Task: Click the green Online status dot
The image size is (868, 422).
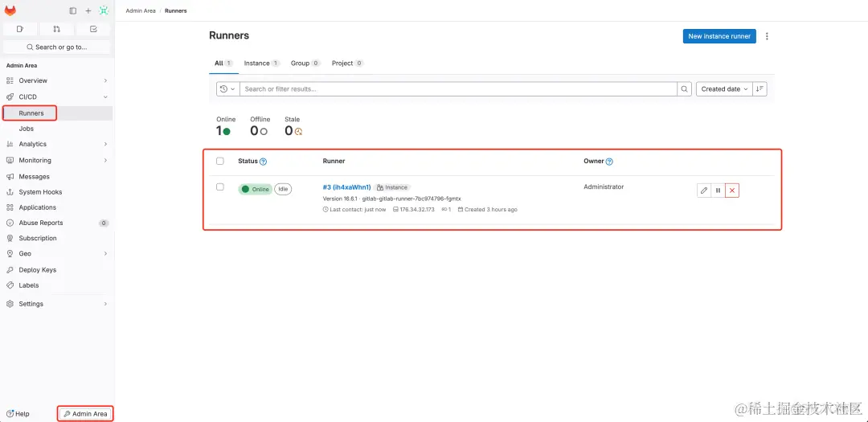Action: (x=227, y=132)
